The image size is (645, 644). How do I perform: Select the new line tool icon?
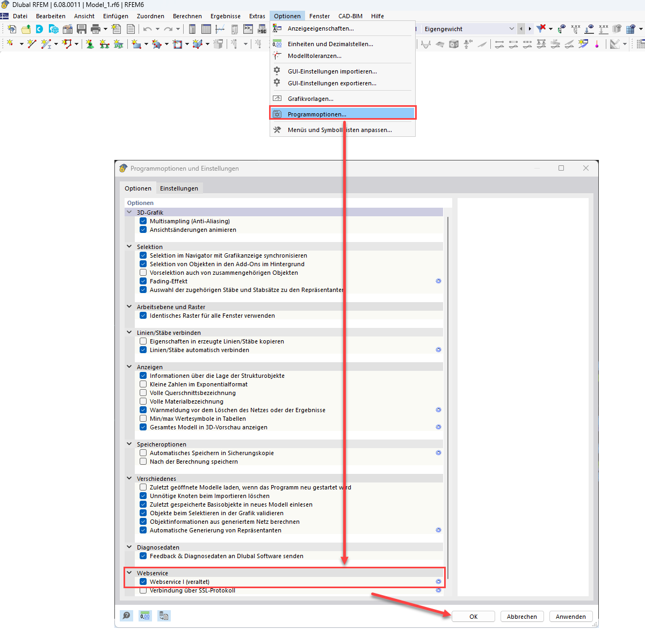click(x=32, y=44)
